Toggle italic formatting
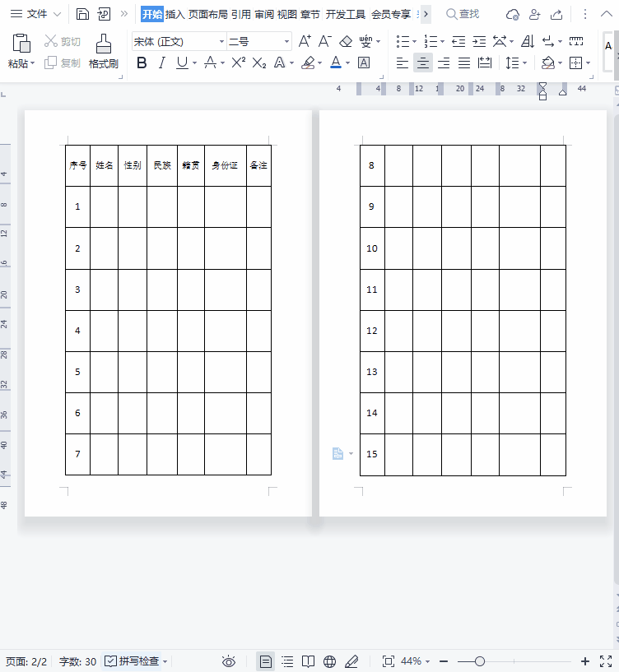The image size is (619, 672). (x=161, y=63)
